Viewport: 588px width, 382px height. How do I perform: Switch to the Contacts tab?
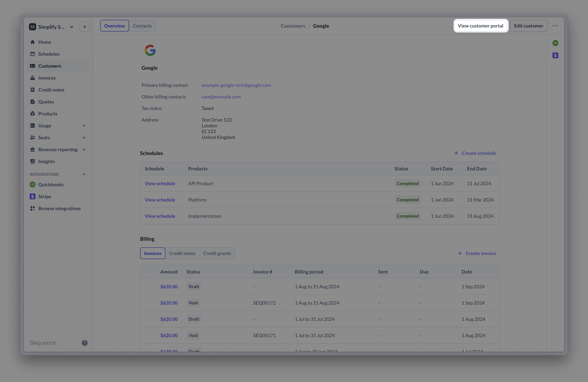(x=142, y=26)
